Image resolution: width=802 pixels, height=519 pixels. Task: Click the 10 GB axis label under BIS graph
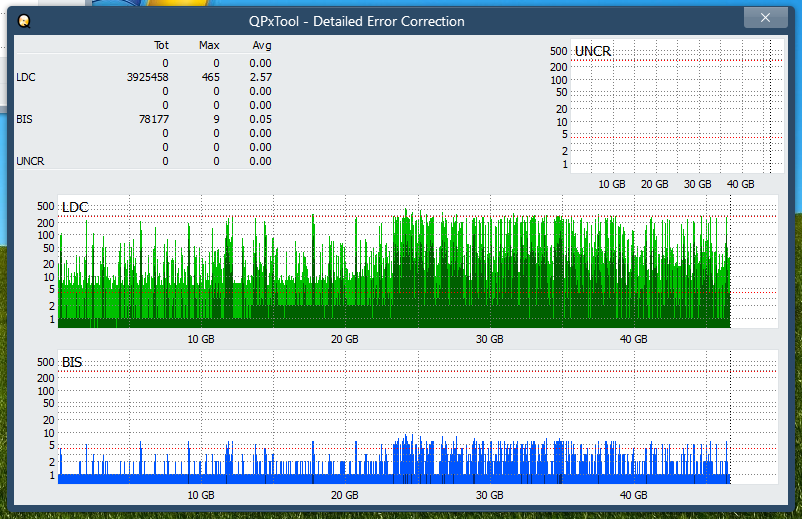[x=200, y=495]
